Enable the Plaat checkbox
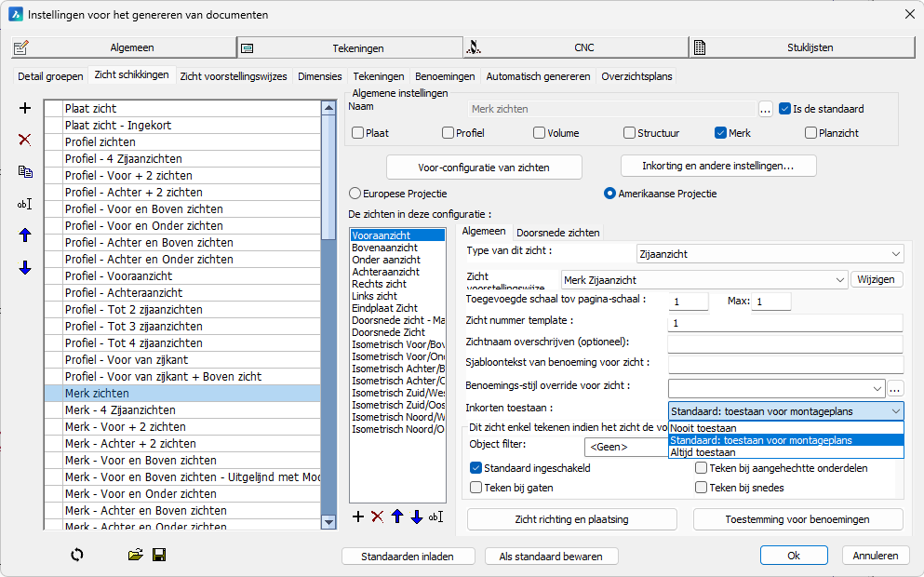Viewport: 924px width, 577px height. (358, 133)
